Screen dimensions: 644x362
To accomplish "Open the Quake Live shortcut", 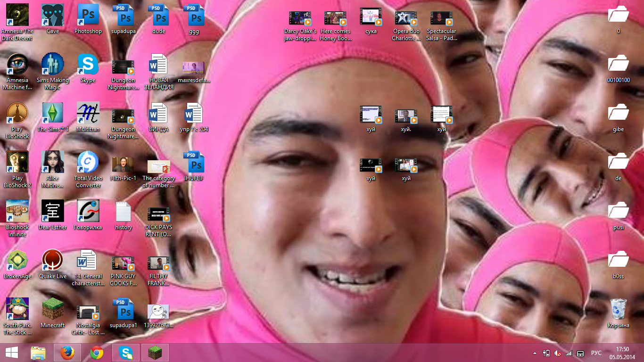I will tap(53, 261).
